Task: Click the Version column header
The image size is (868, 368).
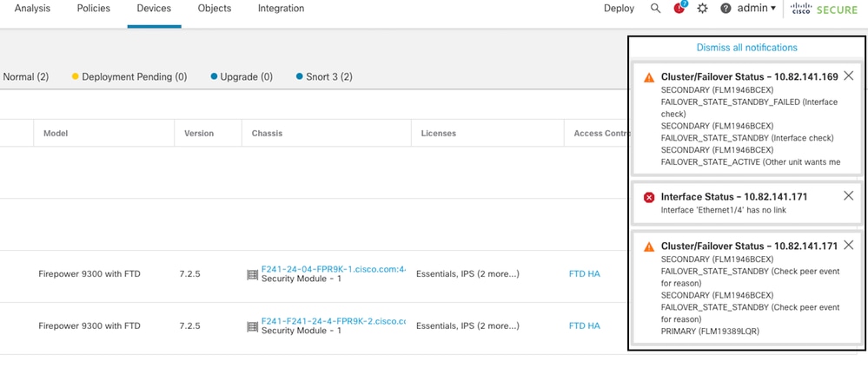Action: point(199,134)
